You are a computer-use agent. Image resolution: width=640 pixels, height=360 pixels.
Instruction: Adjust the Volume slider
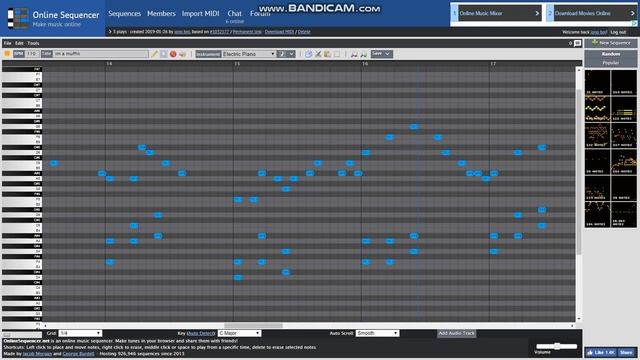[x=557, y=346]
